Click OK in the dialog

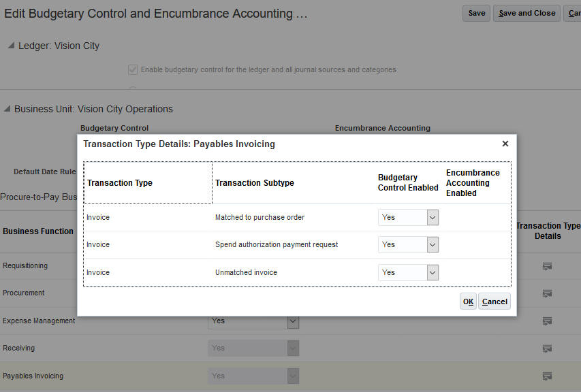[468, 301]
